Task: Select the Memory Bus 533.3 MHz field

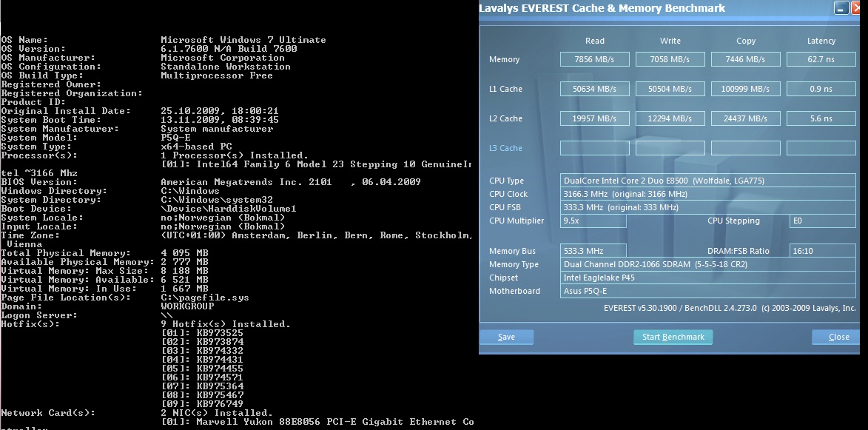Action: click(593, 251)
